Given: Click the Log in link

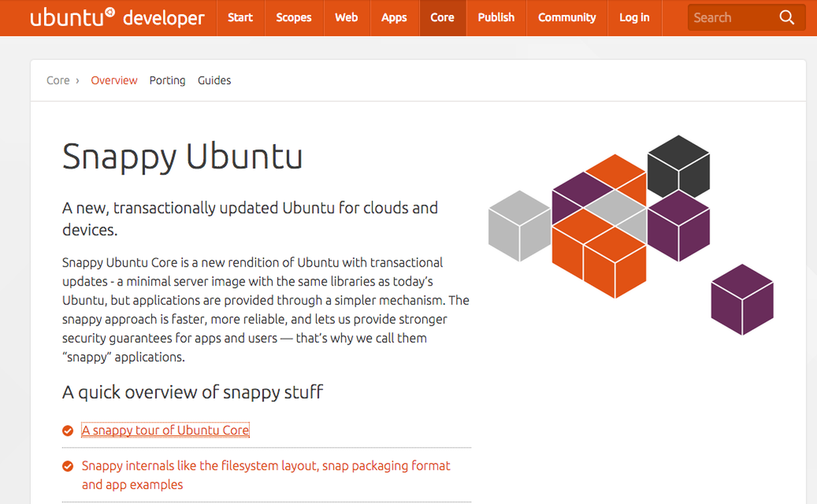Looking at the screenshot, I should coord(635,18).
